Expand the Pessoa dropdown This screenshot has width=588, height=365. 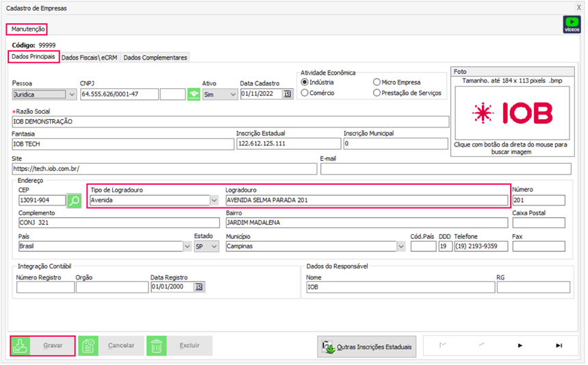[72, 95]
